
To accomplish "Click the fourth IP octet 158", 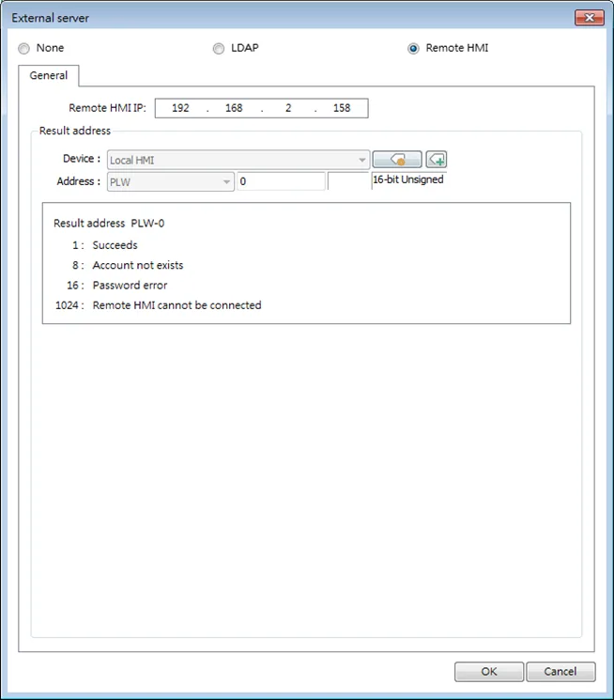I will 342,108.
